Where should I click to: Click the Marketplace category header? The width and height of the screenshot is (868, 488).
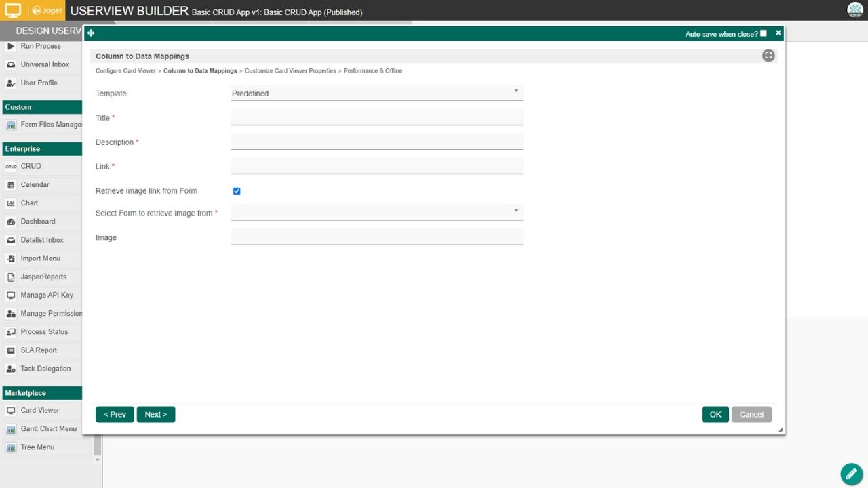41,393
